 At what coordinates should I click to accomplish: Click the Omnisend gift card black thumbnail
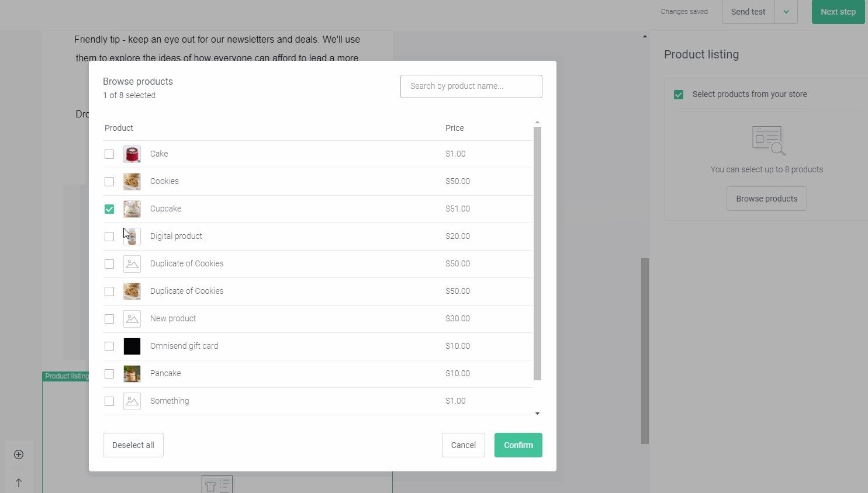point(132,346)
